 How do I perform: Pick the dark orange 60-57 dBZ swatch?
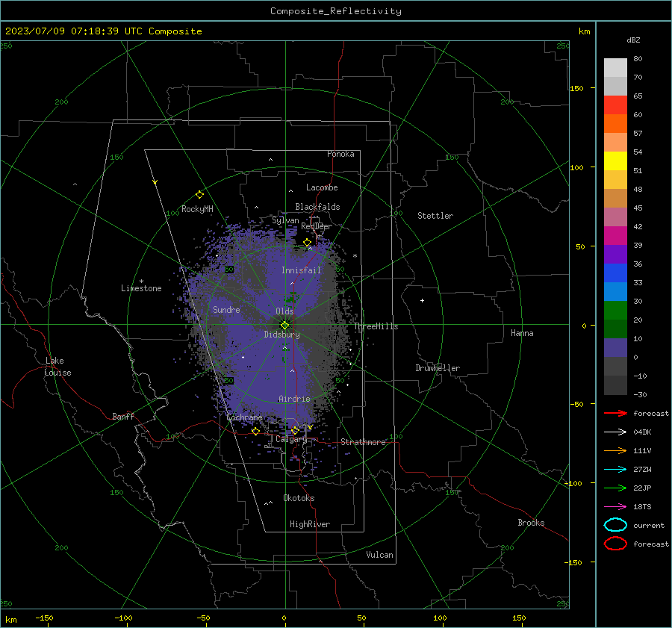point(615,124)
